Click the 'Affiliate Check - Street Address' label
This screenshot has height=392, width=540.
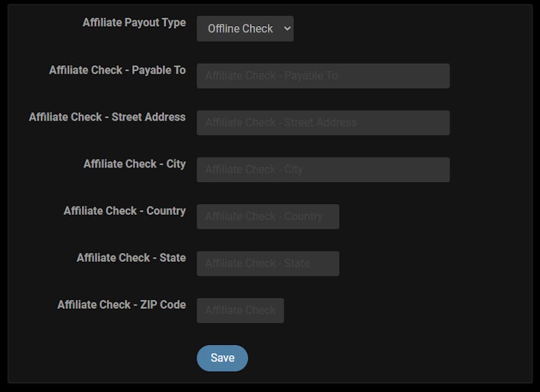[107, 117]
